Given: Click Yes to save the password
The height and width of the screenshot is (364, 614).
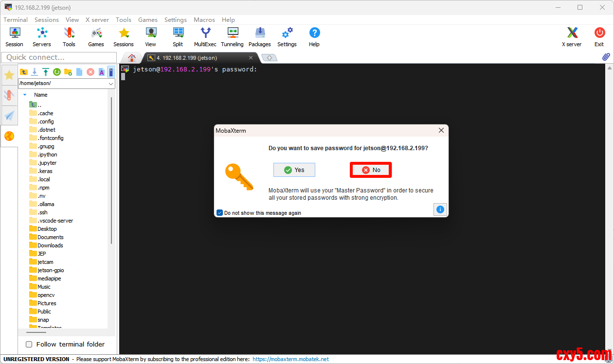Looking at the screenshot, I should [x=294, y=170].
